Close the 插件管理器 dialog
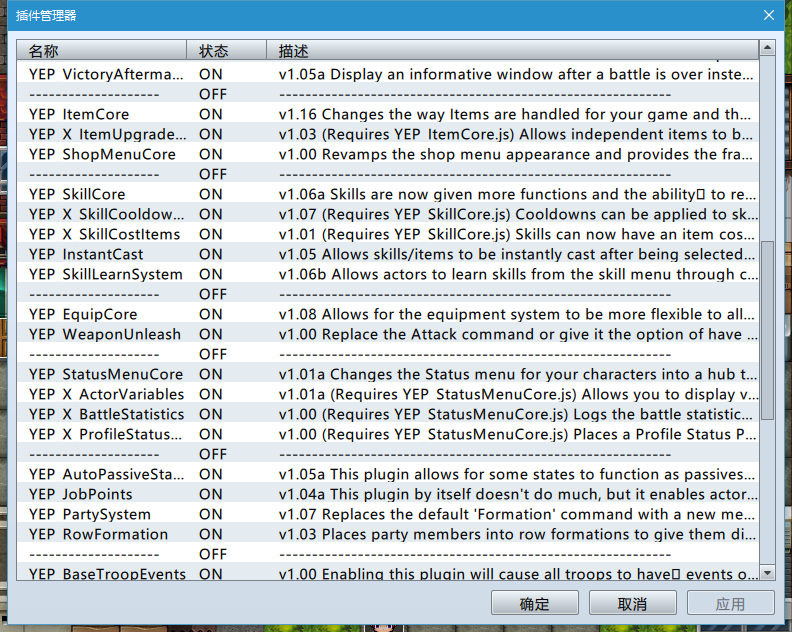Screen dimensions: 792x632 click(x=769, y=15)
